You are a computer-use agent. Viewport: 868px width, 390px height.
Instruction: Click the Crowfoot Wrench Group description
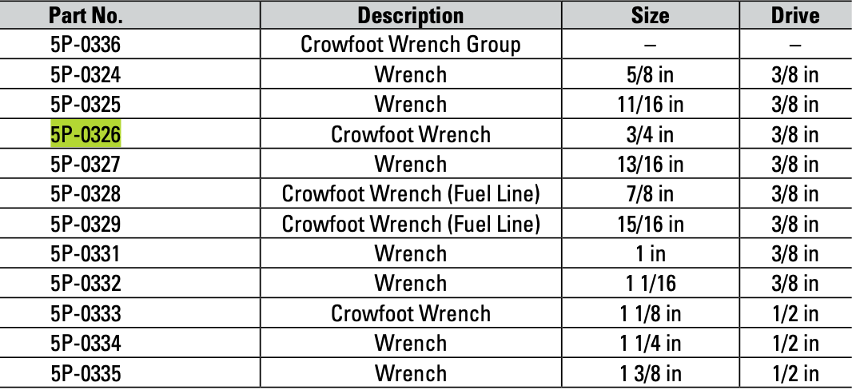(x=410, y=45)
